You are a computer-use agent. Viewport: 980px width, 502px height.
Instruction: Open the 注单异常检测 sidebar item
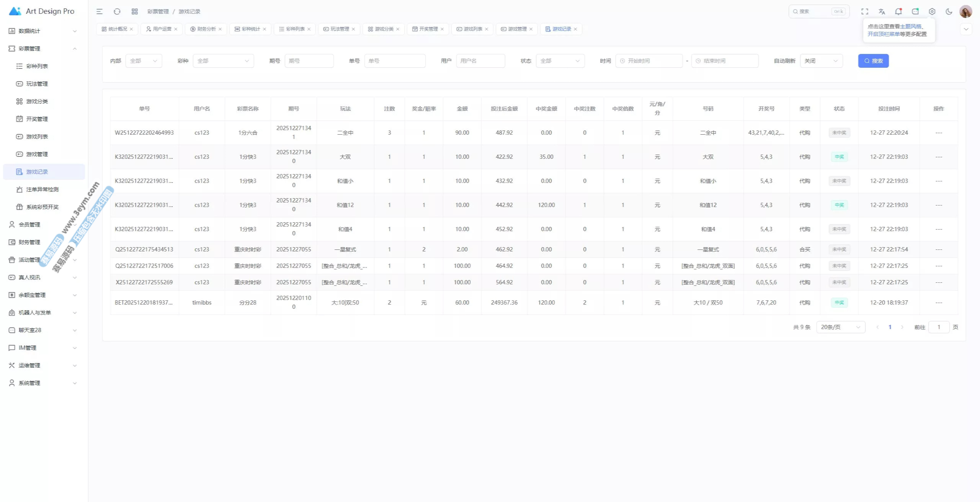pos(42,189)
